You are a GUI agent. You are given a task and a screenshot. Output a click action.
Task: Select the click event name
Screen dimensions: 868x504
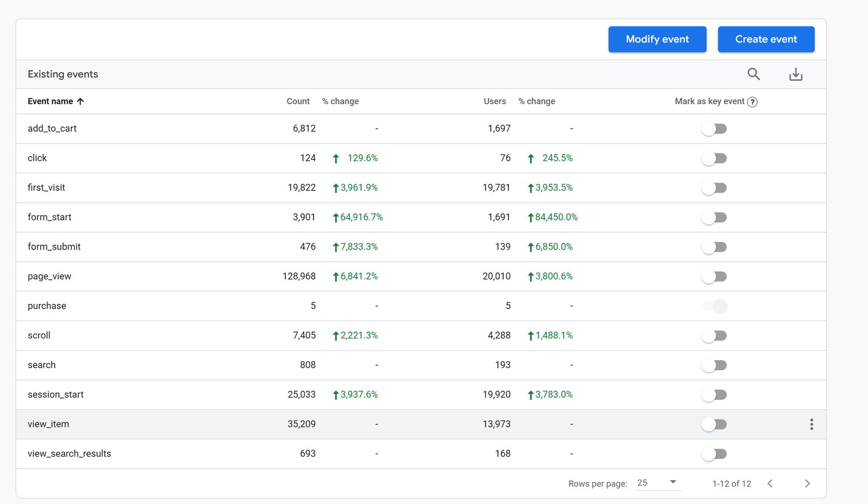point(37,158)
